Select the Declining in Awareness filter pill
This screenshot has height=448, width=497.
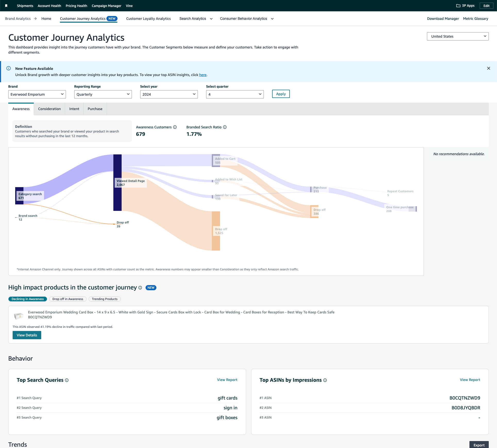click(28, 299)
